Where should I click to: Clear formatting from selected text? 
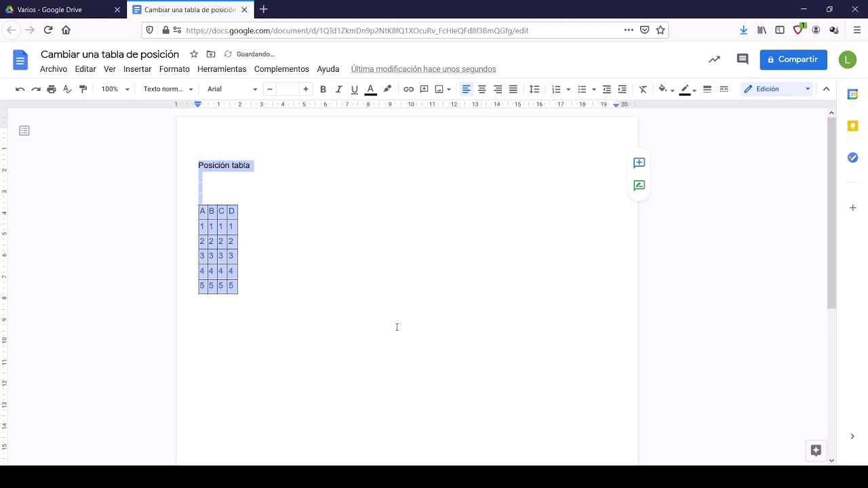coord(643,89)
